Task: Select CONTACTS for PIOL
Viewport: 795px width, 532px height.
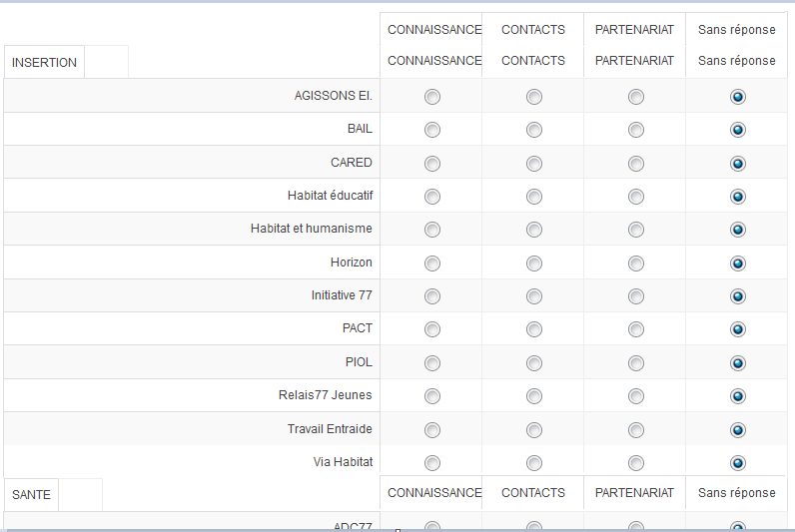Action: [534, 363]
